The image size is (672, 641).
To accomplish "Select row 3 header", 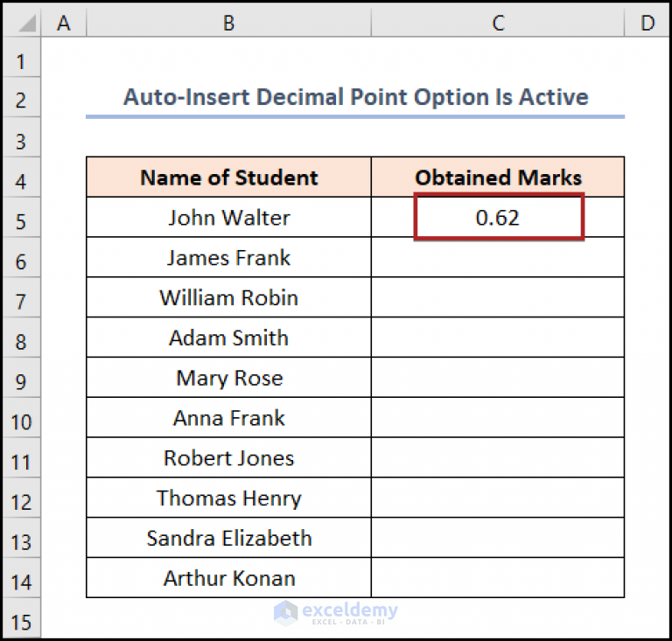I will 21,137.
